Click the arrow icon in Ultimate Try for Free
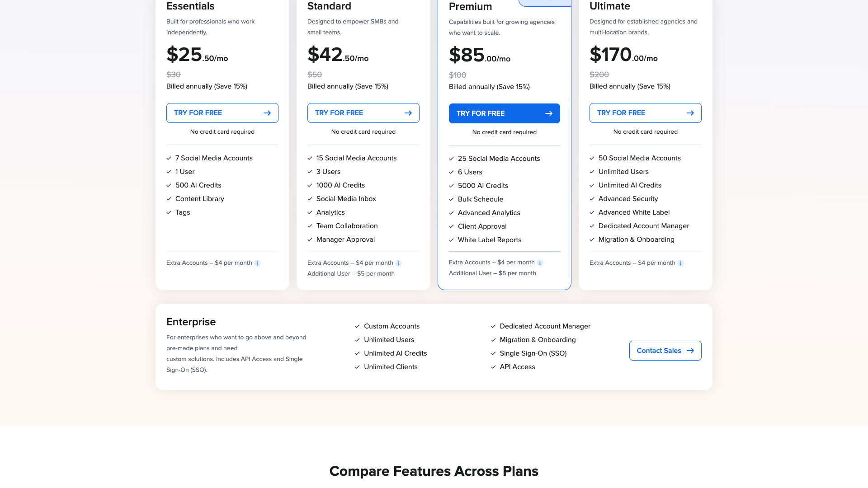Image resolution: width=868 pixels, height=488 pixels. [x=690, y=113]
